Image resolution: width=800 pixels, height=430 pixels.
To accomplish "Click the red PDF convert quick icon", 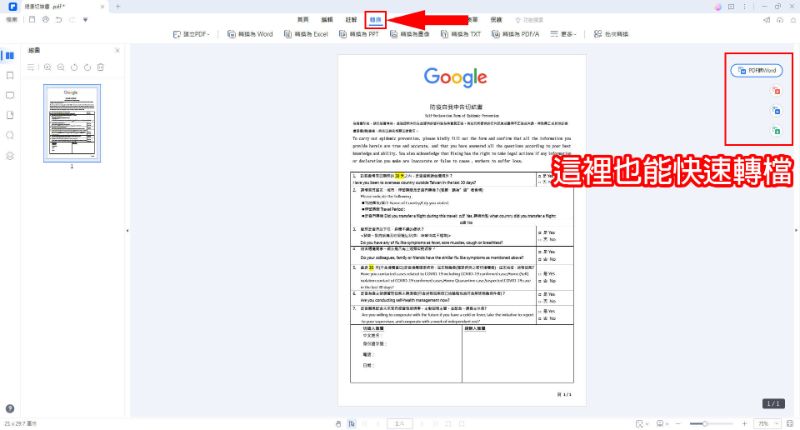I will (776, 91).
